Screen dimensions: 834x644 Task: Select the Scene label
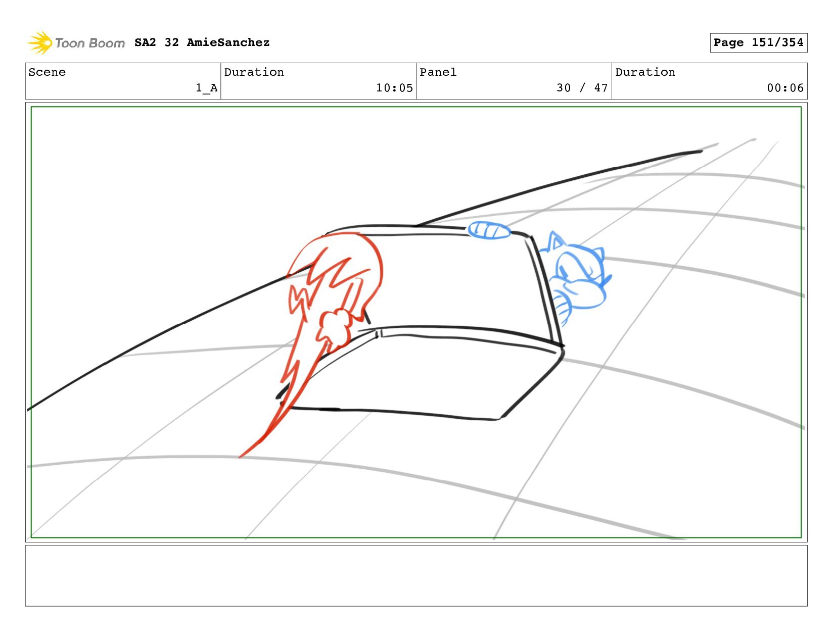pos(47,72)
